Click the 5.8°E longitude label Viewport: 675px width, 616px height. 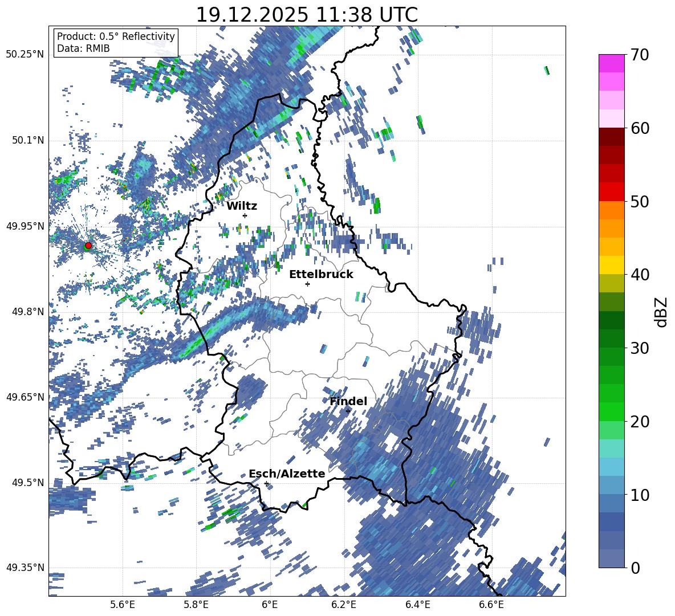196,605
